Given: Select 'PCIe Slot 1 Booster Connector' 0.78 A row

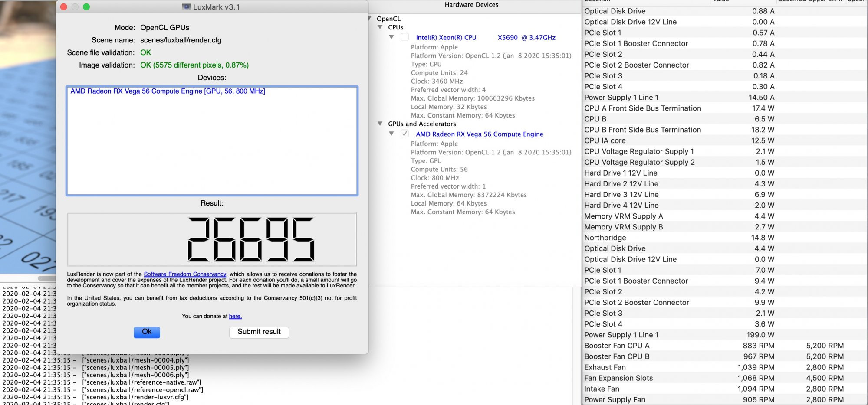Looking at the screenshot, I should (x=724, y=44).
